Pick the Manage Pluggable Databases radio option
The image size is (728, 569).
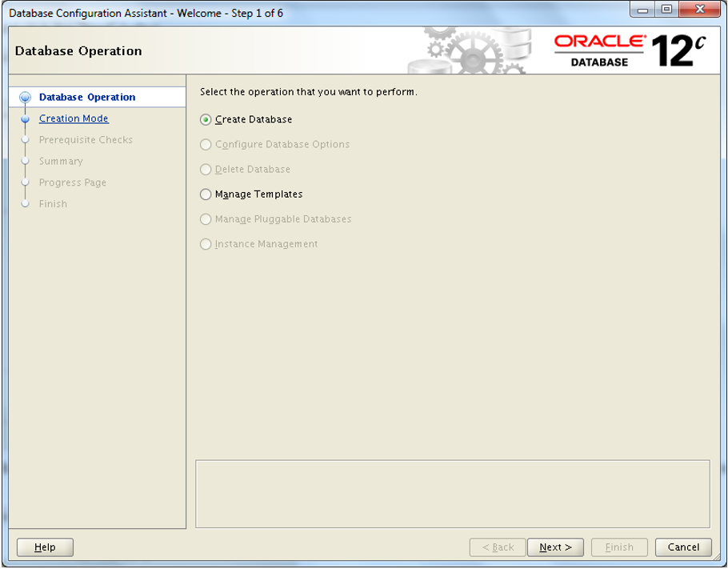(x=206, y=219)
